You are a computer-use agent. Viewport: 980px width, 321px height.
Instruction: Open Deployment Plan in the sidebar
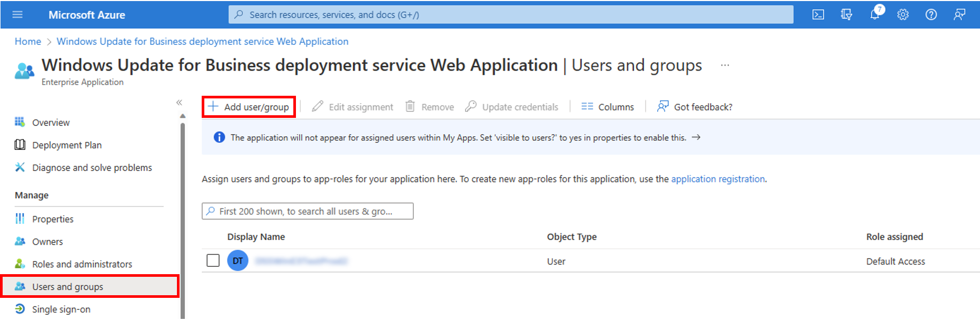point(67,145)
